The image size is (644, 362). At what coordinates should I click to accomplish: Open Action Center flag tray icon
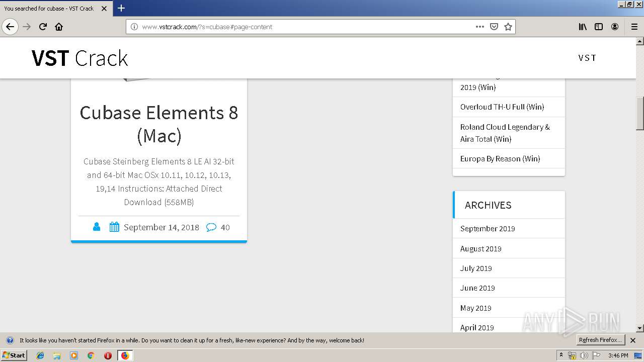[x=596, y=355]
